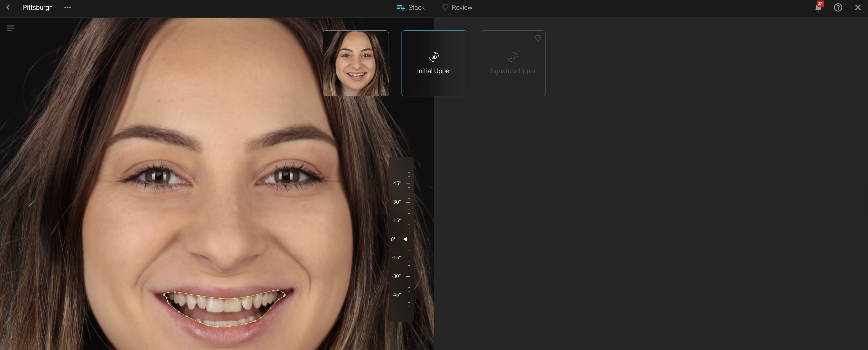Image resolution: width=868 pixels, height=350 pixels.
Task: Select the Initial Upper card
Action: point(434,81)
